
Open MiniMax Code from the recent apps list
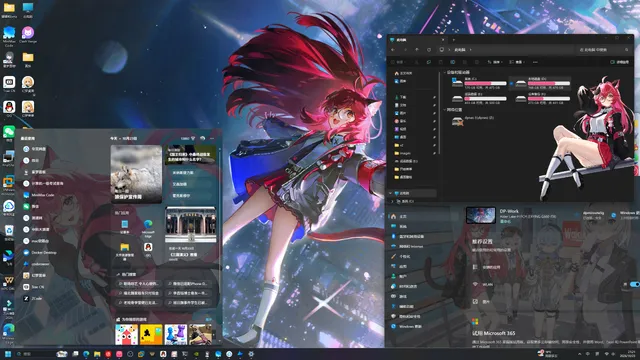[39, 195]
